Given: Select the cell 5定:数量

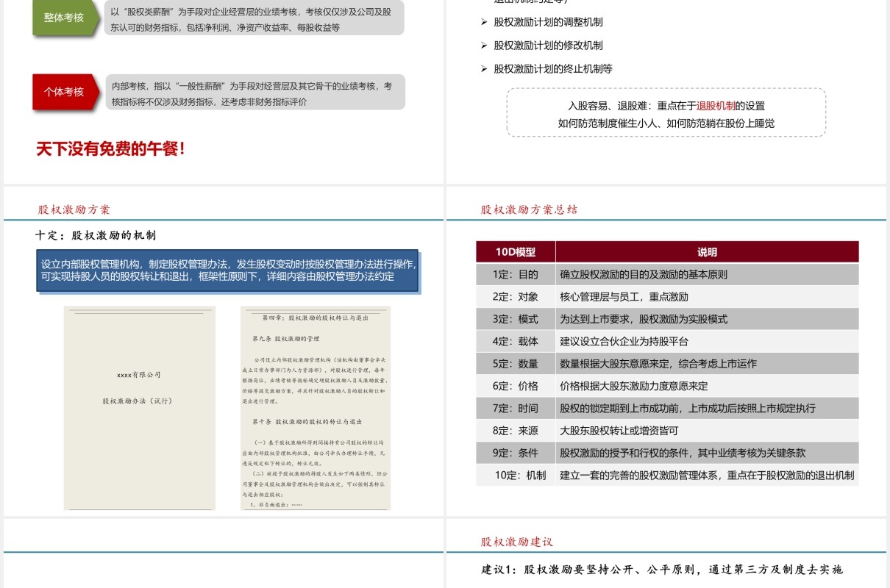Looking at the screenshot, I should pos(516,364).
